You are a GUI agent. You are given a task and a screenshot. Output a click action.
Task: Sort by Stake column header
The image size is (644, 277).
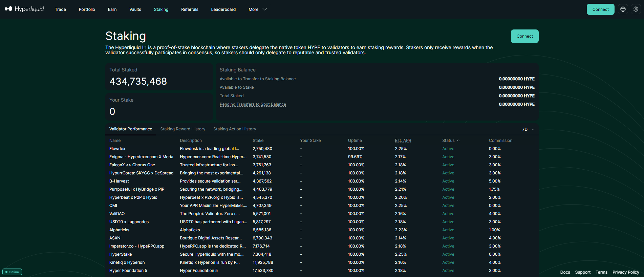[258, 141]
